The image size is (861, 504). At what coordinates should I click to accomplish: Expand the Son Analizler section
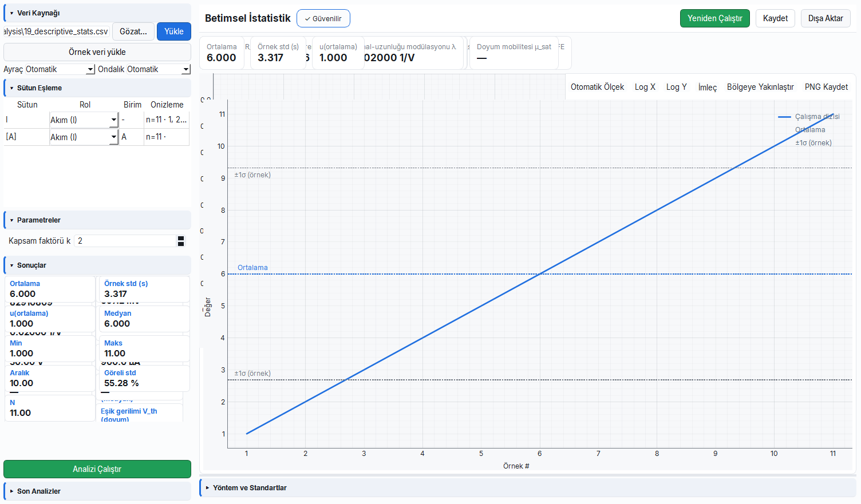(97, 491)
